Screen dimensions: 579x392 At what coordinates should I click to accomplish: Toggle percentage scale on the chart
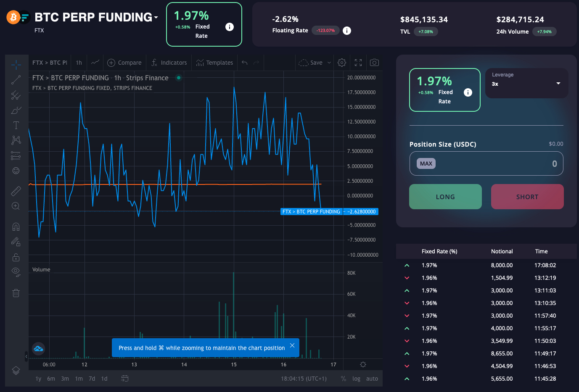coord(344,379)
